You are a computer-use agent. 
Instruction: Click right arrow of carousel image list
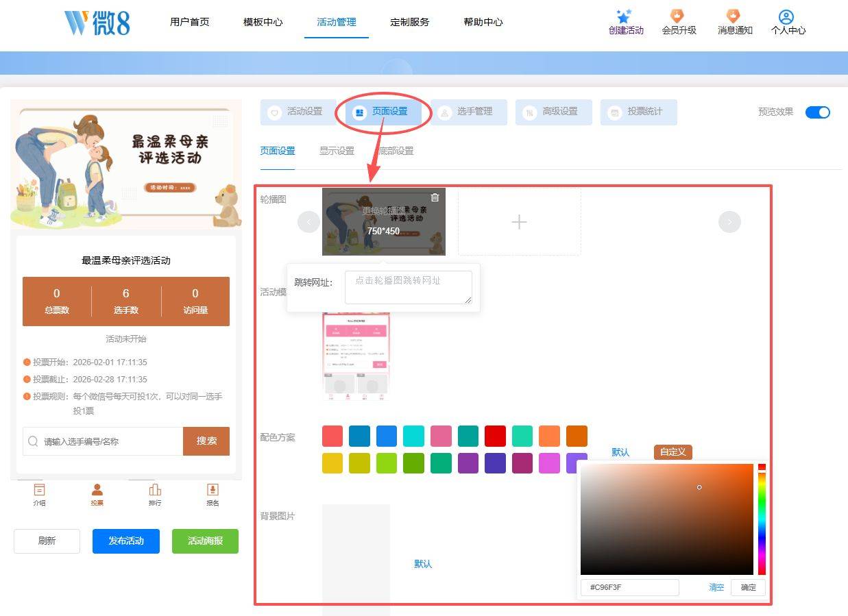point(729,222)
